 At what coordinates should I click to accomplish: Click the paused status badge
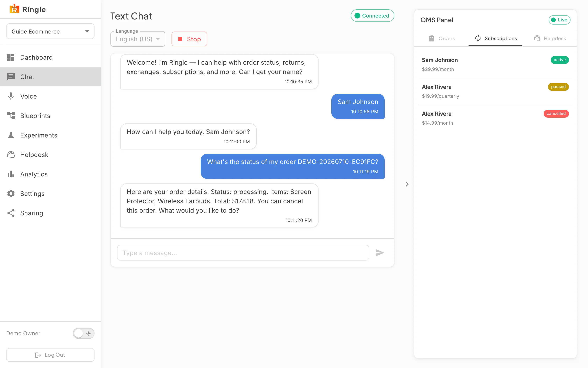pyautogui.click(x=558, y=87)
